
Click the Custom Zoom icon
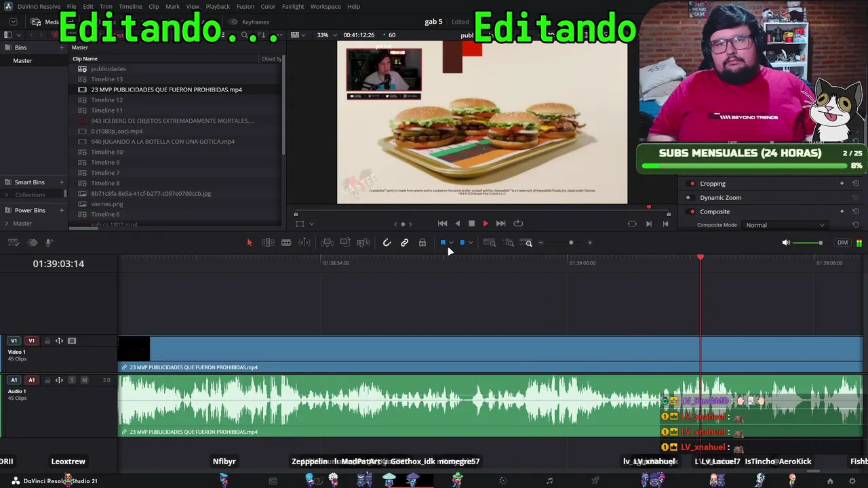pyautogui.click(x=527, y=243)
